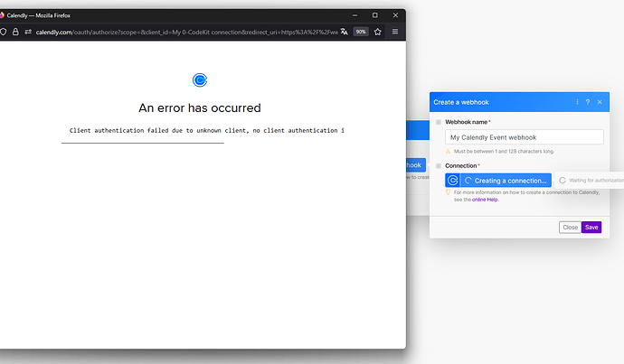Click the 90% zoom level badge
This screenshot has height=364, width=624.
click(361, 32)
